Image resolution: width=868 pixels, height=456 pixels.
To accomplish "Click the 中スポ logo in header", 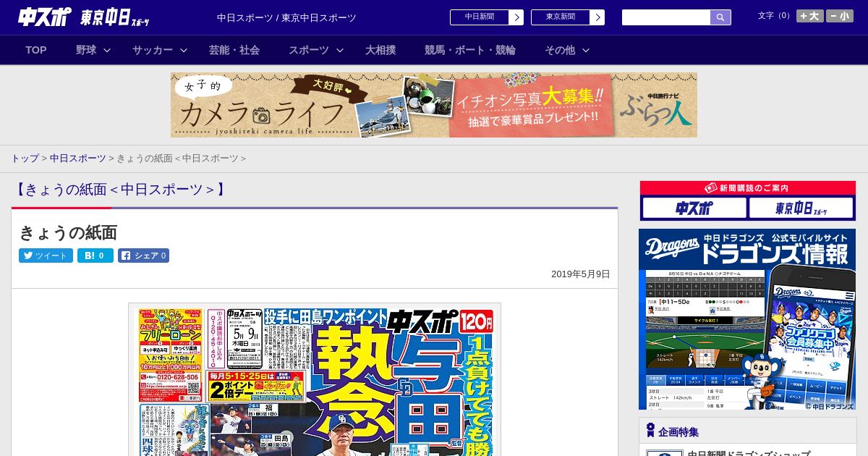I will pos(45,17).
